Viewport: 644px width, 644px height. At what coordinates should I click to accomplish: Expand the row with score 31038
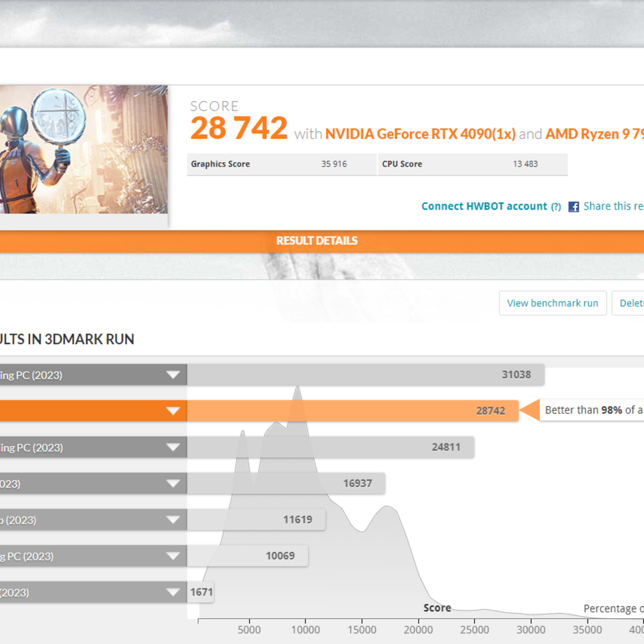click(x=173, y=375)
